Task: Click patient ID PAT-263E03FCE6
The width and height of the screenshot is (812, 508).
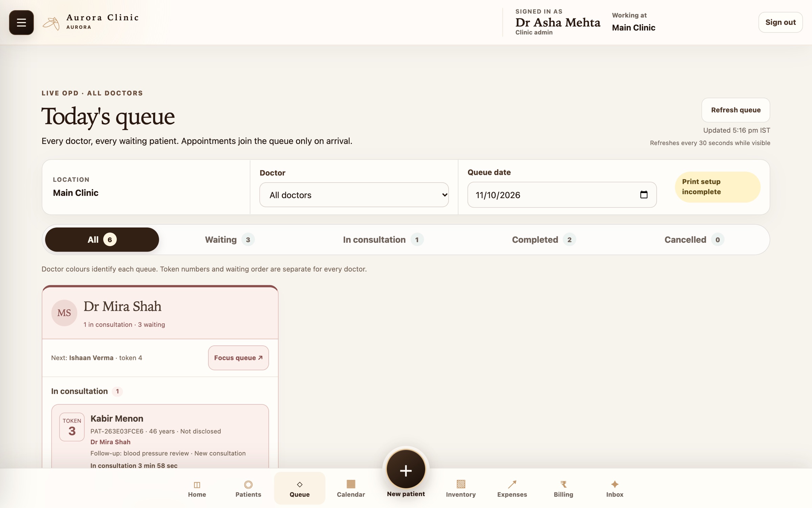Action: pyautogui.click(x=117, y=431)
